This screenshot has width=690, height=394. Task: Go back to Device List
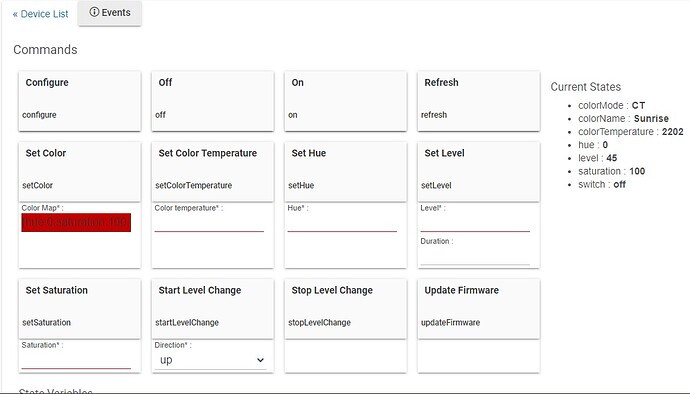pyautogui.click(x=40, y=14)
